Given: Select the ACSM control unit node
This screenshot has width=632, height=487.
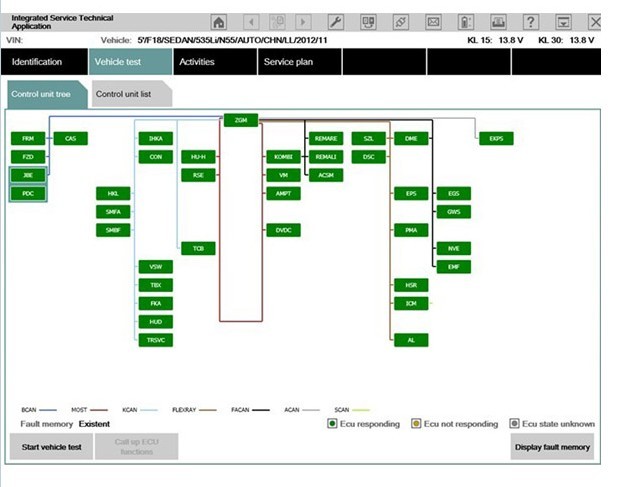Looking at the screenshot, I should (326, 175).
